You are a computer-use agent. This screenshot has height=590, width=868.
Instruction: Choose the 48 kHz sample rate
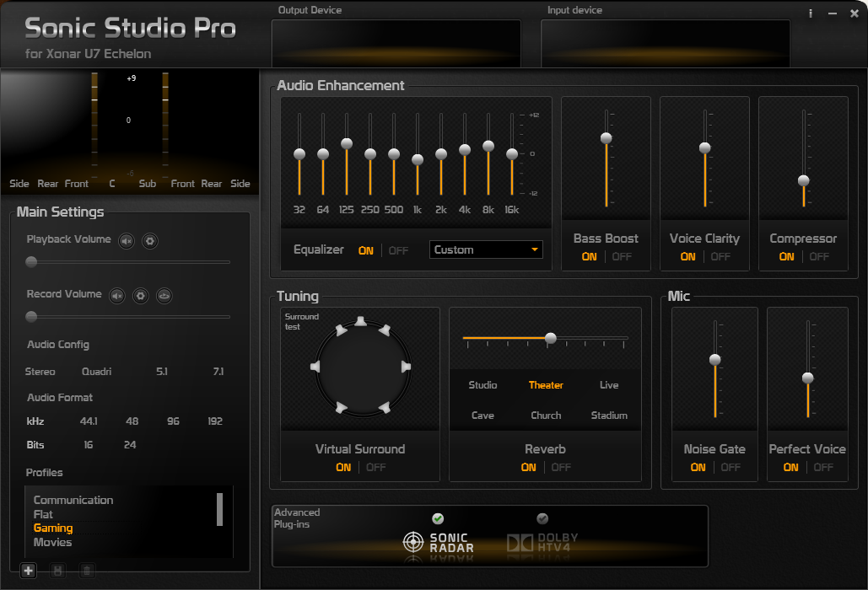132,421
